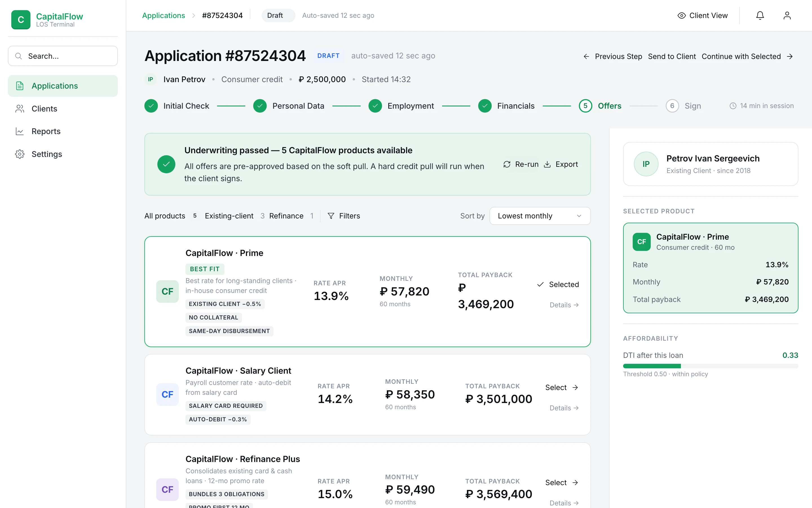Open Details link on Prime offer

[564, 305]
